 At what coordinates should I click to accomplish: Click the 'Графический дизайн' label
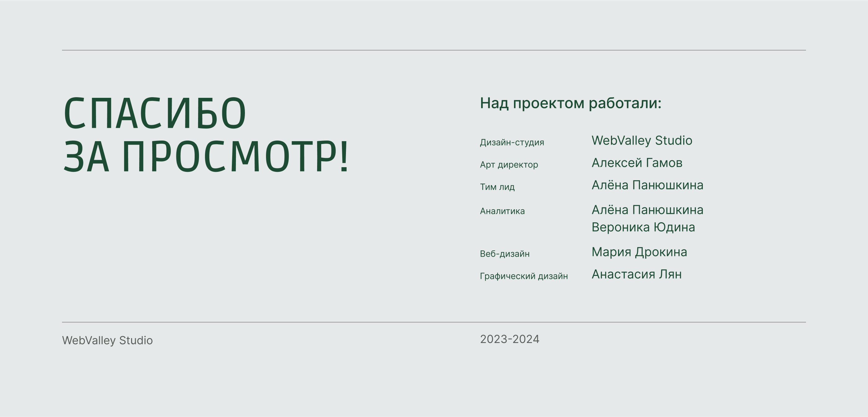524,276
